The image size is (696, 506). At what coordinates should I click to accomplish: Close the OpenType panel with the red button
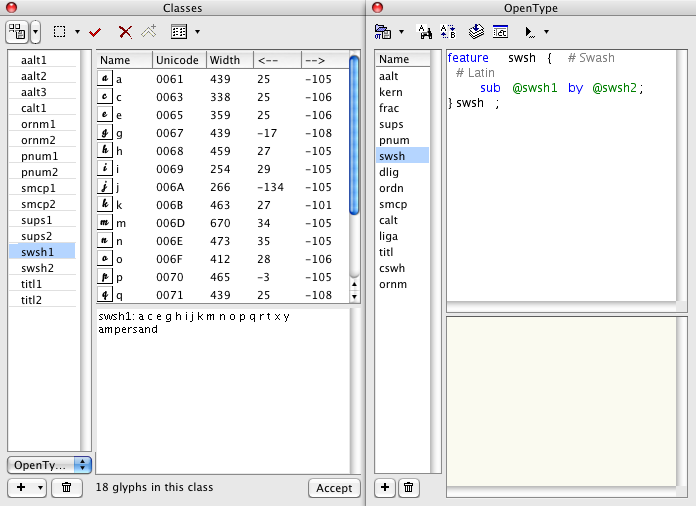[x=377, y=8]
